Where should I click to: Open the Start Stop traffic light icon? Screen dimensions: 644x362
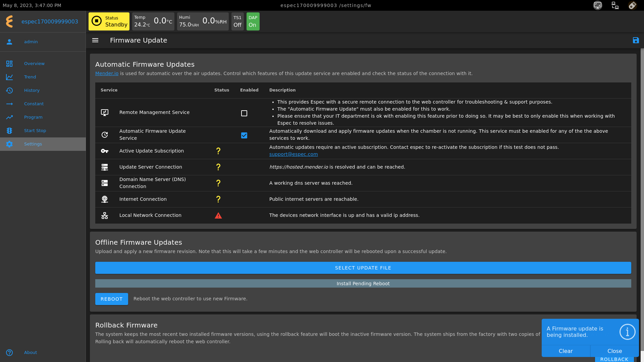point(9,131)
